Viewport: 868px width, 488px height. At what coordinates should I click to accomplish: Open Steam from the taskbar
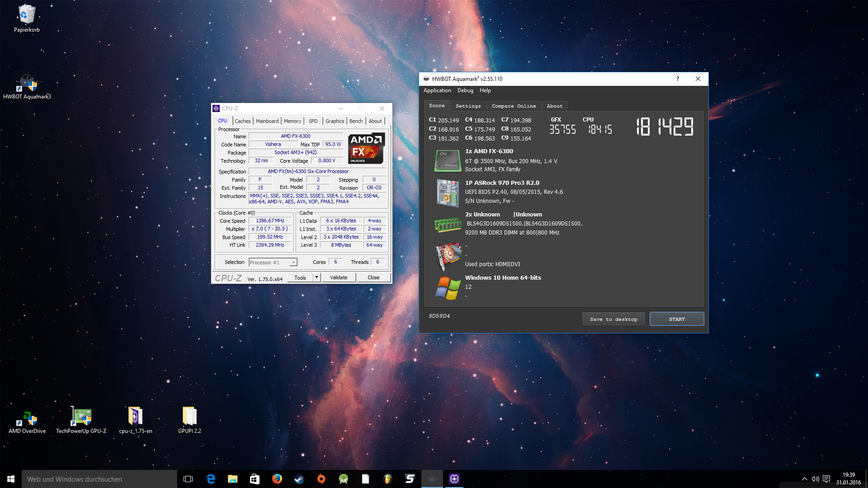(299, 479)
